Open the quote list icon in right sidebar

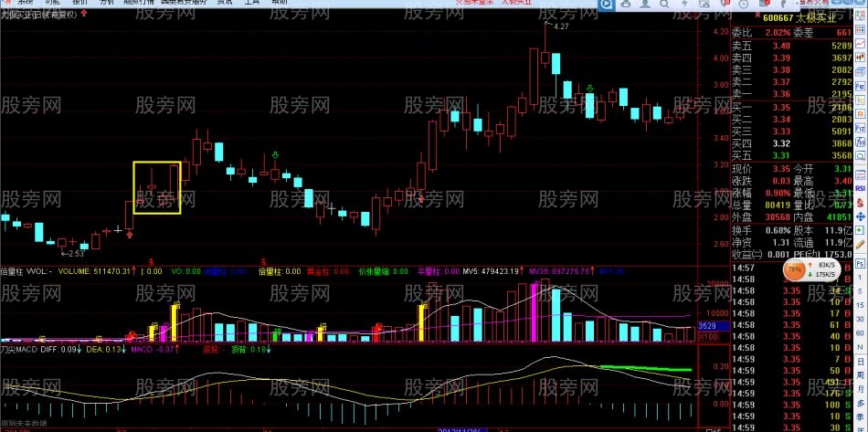pyautogui.click(x=861, y=14)
